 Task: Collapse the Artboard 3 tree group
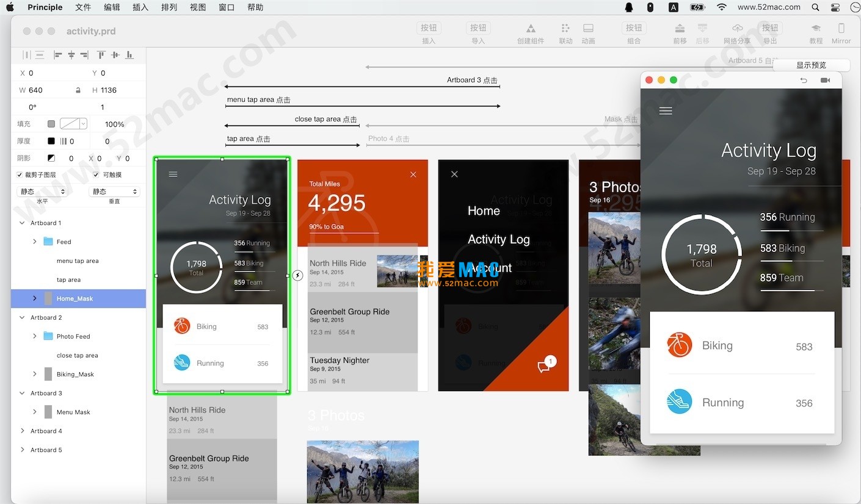click(23, 394)
